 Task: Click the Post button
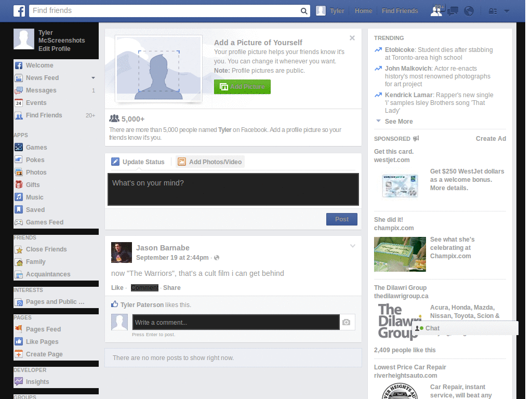pos(342,219)
